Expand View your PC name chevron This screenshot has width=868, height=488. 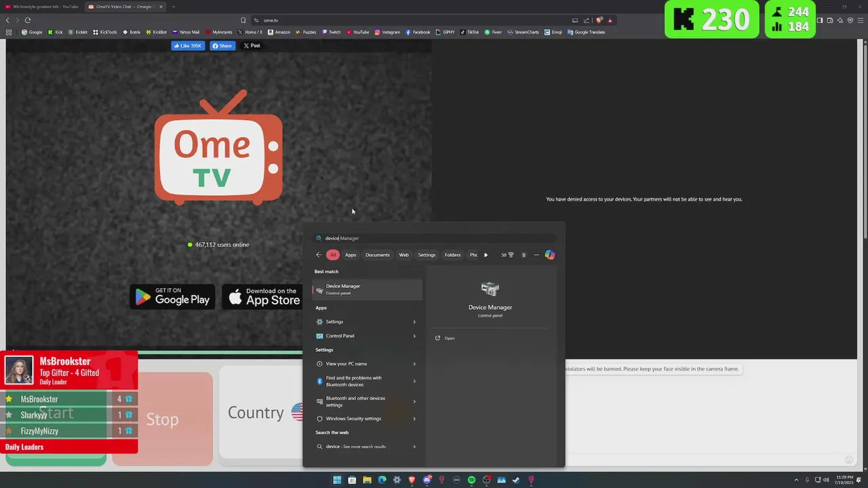(414, 364)
